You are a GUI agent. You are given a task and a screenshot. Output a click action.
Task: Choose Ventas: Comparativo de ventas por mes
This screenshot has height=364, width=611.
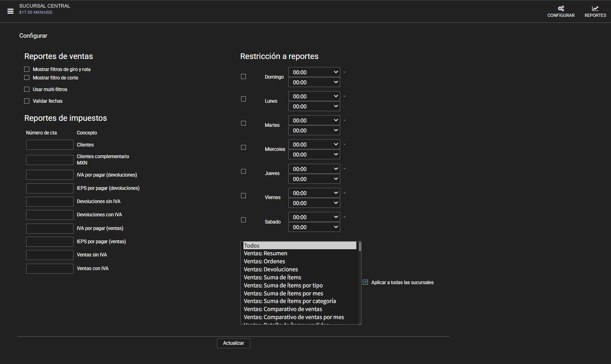[x=300, y=317]
